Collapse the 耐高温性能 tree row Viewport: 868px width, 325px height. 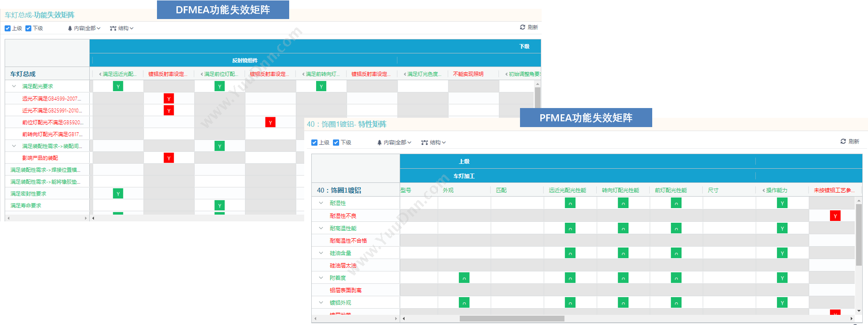(x=321, y=228)
